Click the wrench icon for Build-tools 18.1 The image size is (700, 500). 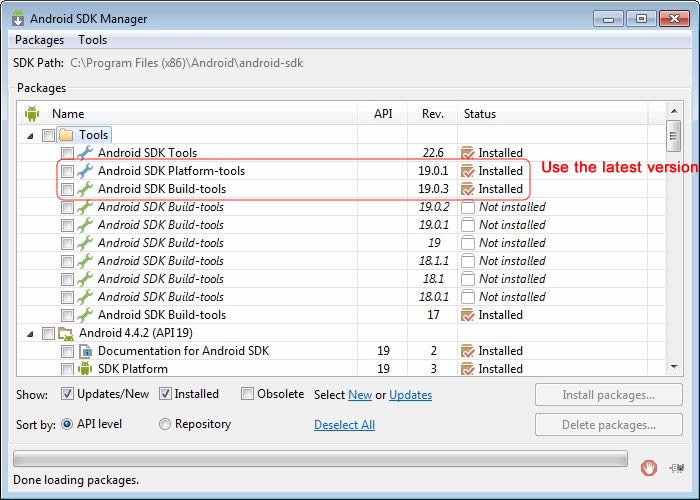coord(85,279)
